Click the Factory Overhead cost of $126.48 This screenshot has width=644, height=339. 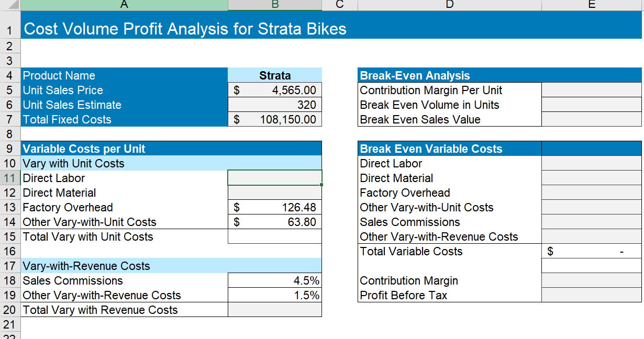[x=274, y=207]
